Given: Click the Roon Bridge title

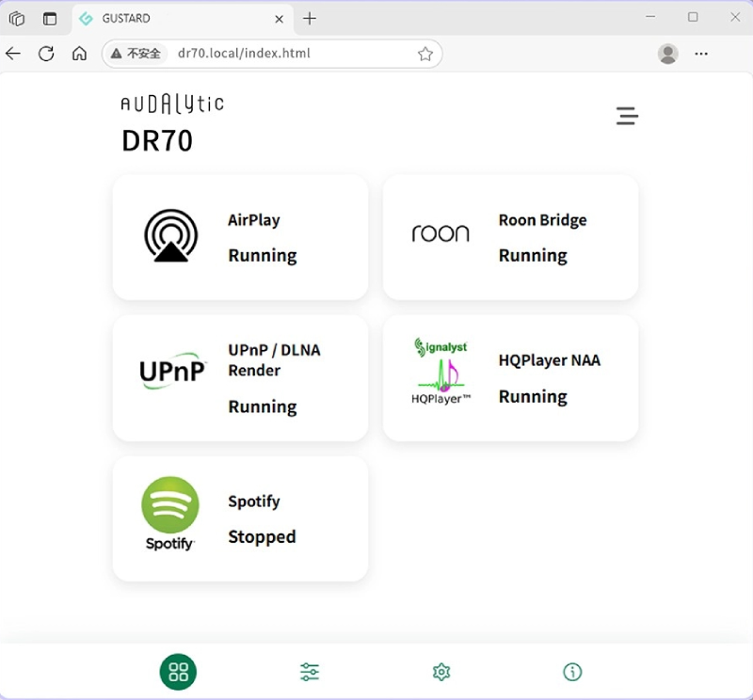Looking at the screenshot, I should pyautogui.click(x=543, y=220).
